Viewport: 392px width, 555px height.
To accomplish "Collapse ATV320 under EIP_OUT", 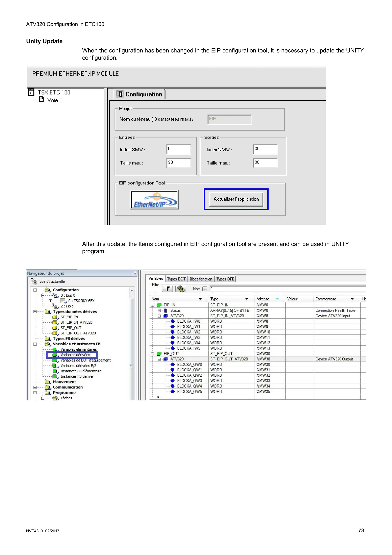I will pos(159,359).
